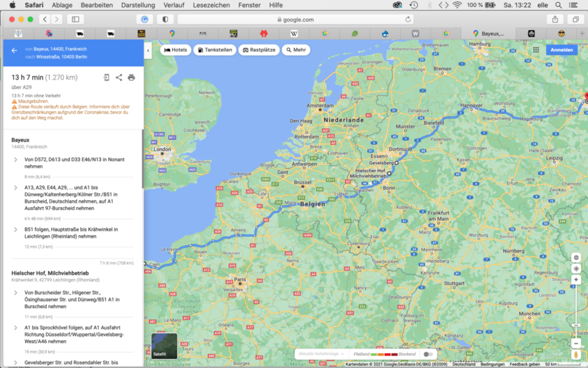Open the Ablage menu
Screen dimensions: 588x368
coord(62,5)
